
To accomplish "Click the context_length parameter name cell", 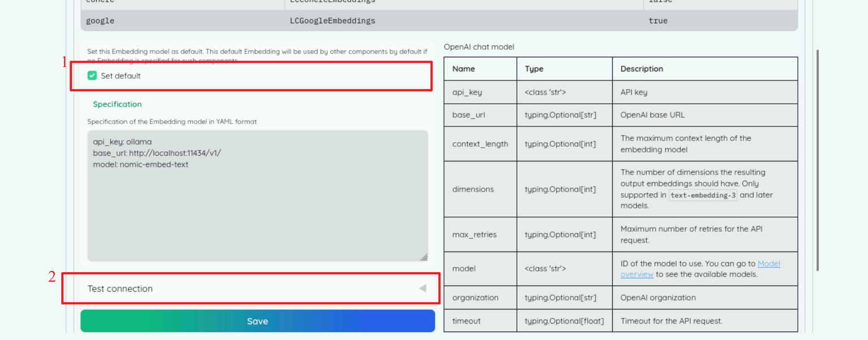I will coord(481,144).
